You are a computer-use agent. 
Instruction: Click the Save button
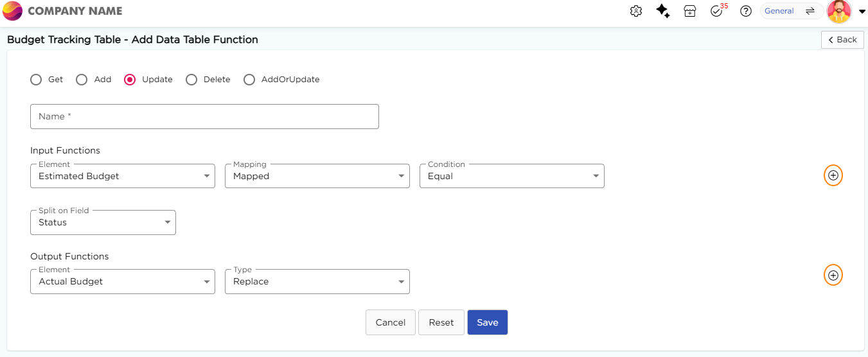[487, 322]
